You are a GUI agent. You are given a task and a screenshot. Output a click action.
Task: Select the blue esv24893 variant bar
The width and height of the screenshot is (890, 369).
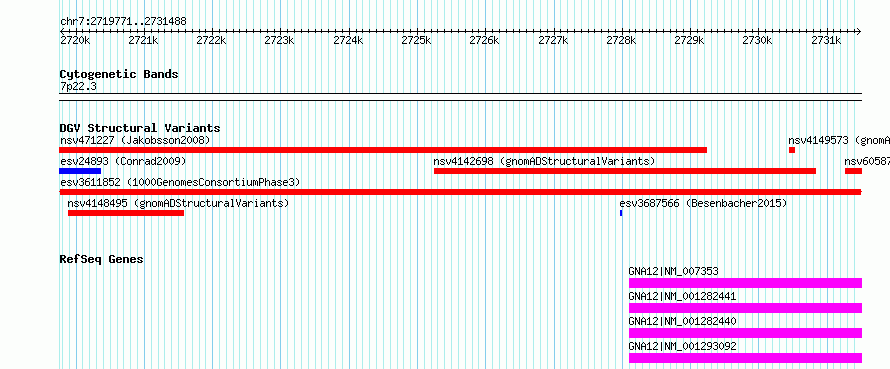80,171
